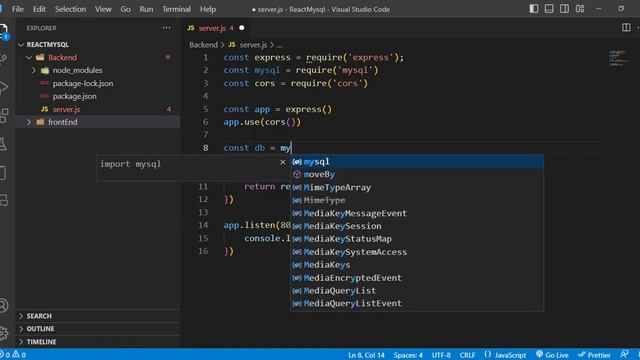Choose MediaKeySession suggestion
Viewport: 640px width, 360px height.
tap(417, 226)
